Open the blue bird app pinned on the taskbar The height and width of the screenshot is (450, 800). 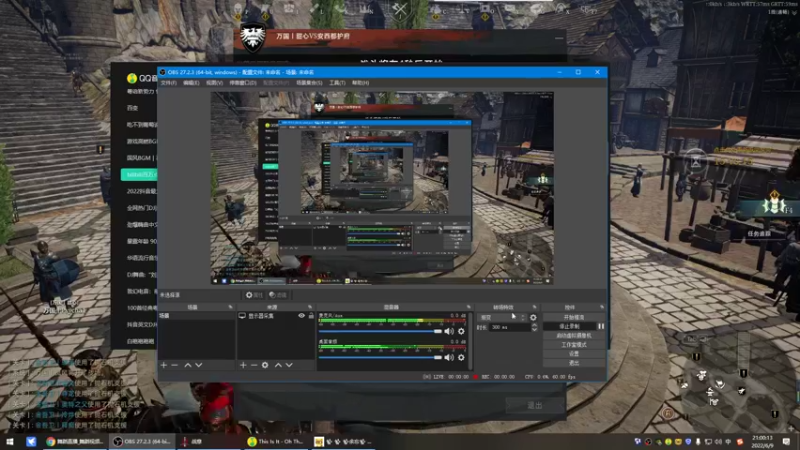pos(31,442)
